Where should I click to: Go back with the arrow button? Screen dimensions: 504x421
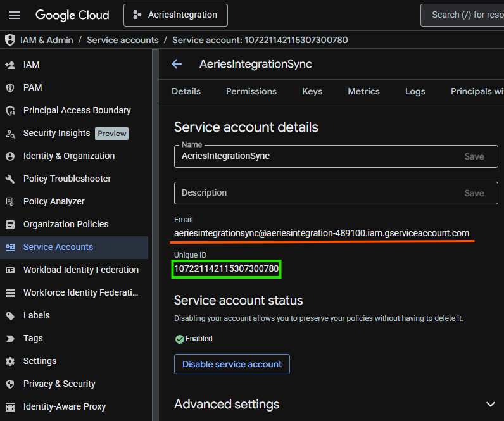coord(177,64)
